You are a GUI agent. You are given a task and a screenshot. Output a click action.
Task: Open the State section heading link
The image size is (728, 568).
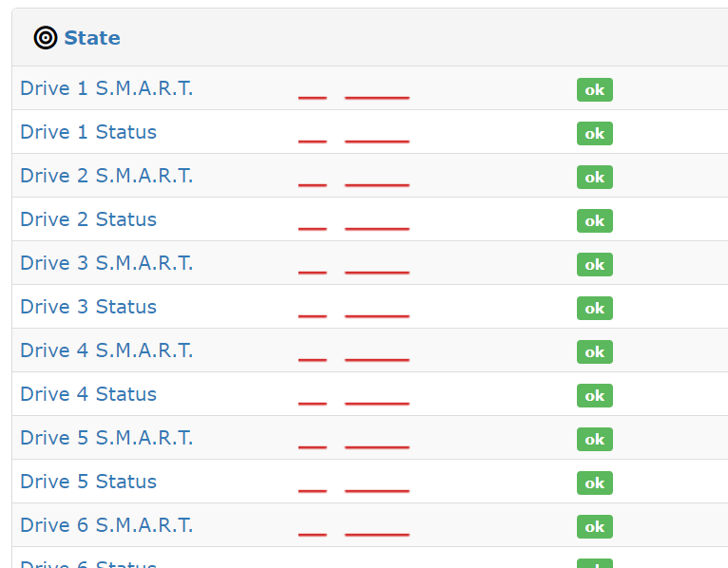[x=92, y=38]
